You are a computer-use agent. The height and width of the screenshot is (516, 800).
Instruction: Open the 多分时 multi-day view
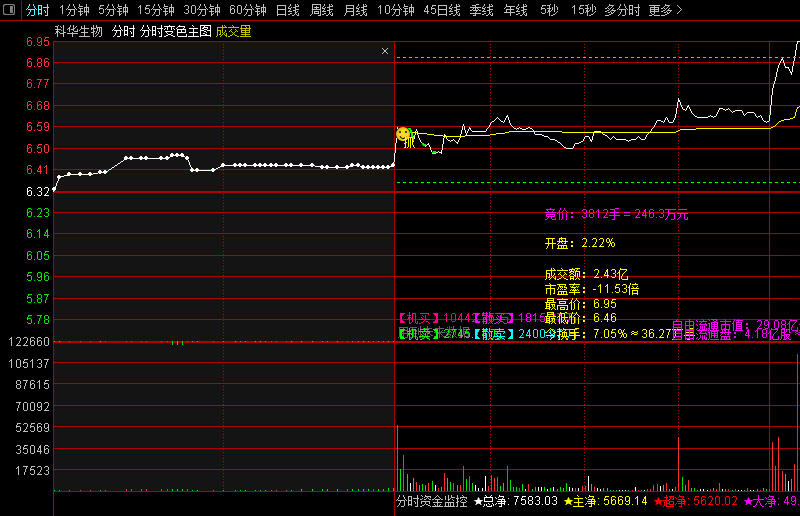click(622, 10)
